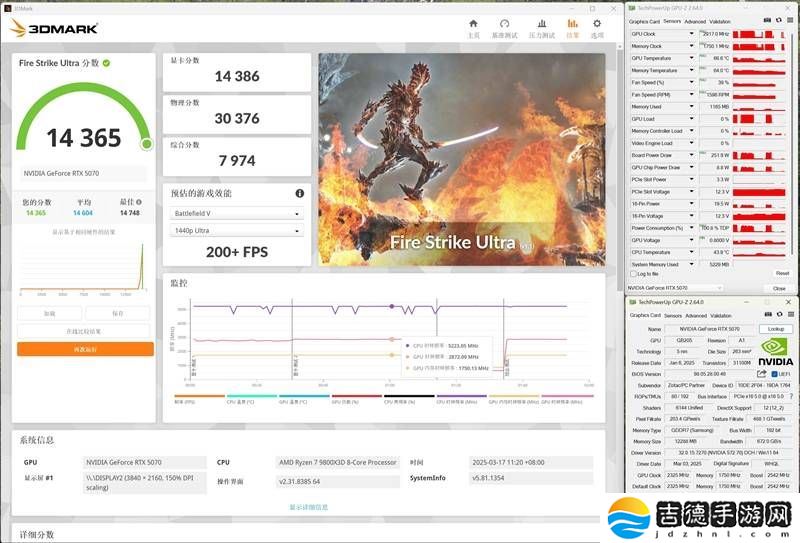Click info icon beside best score 14 748
Viewport: 800px width, 543px height.
pyautogui.click(x=139, y=202)
